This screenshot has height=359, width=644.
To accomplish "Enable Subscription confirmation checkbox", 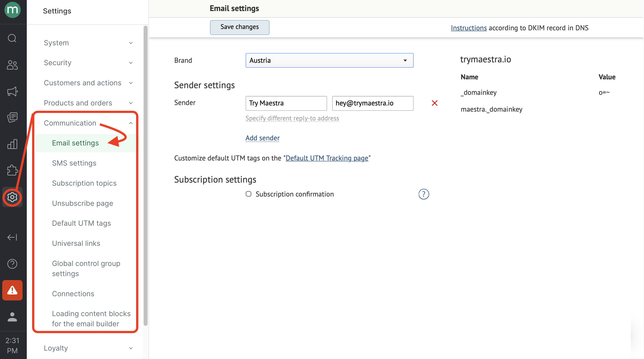I will coord(249,194).
